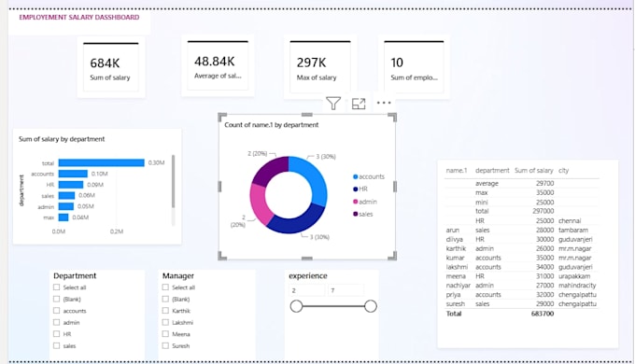Screen dimensions: 635x364
Task: Check Select all under Department
Action: tap(56, 287)
